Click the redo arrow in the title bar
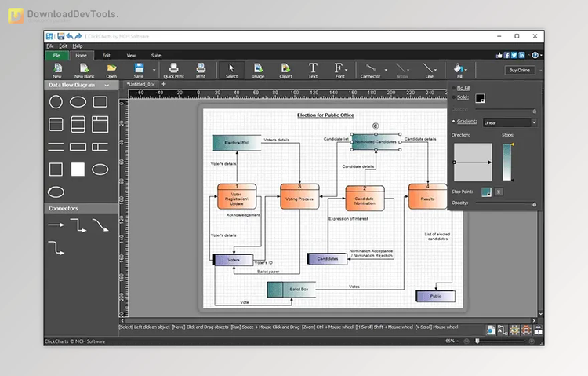The width and height of the screenshot is (588, 376). pyautogui.click(x=78, y=36)
